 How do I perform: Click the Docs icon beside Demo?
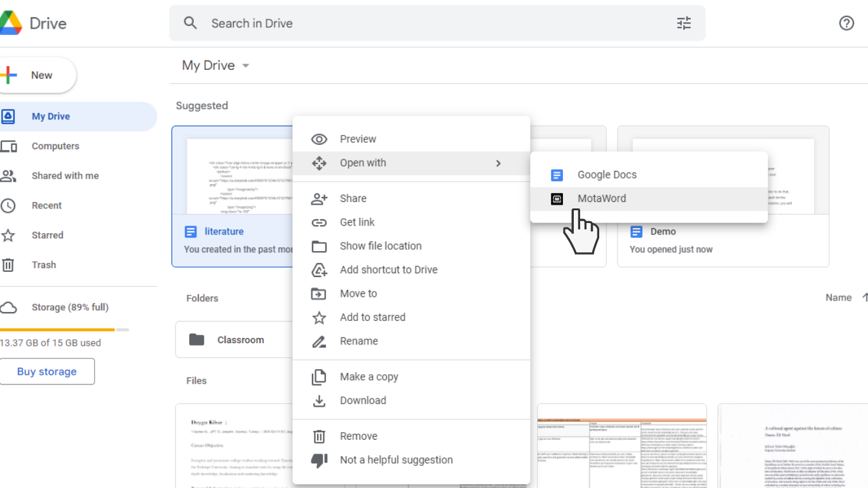(x=636, y=232)
